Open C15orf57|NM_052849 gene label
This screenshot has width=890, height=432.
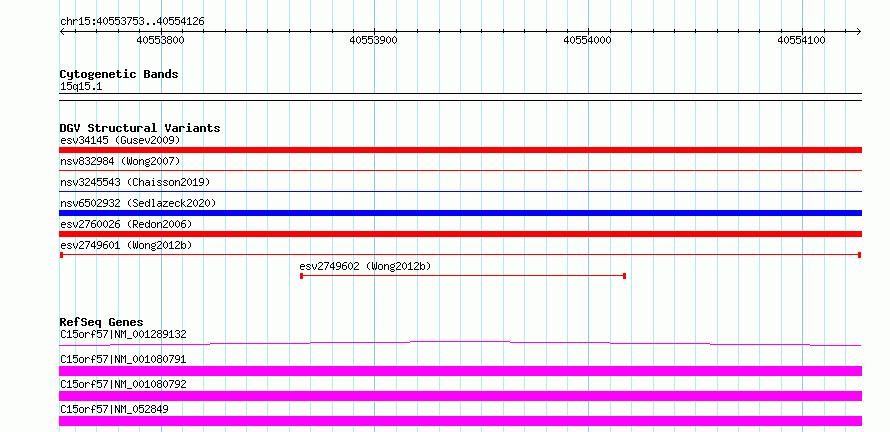114,409
